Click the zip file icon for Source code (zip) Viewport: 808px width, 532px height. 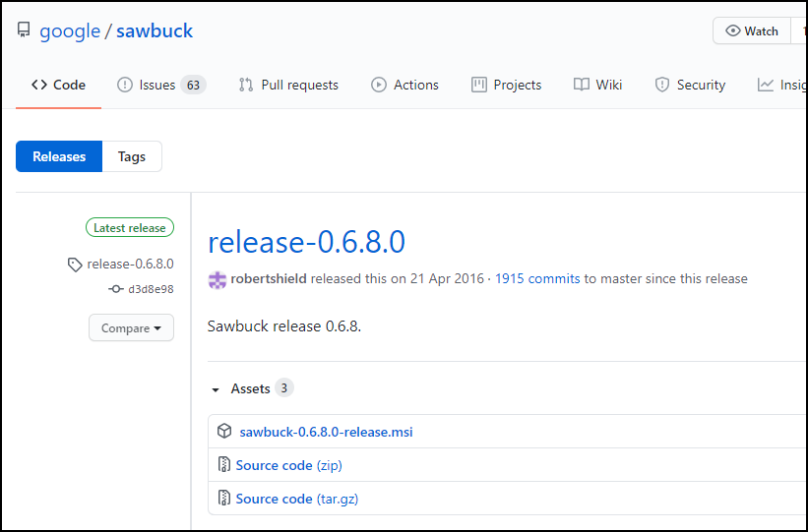click(224, 464)
